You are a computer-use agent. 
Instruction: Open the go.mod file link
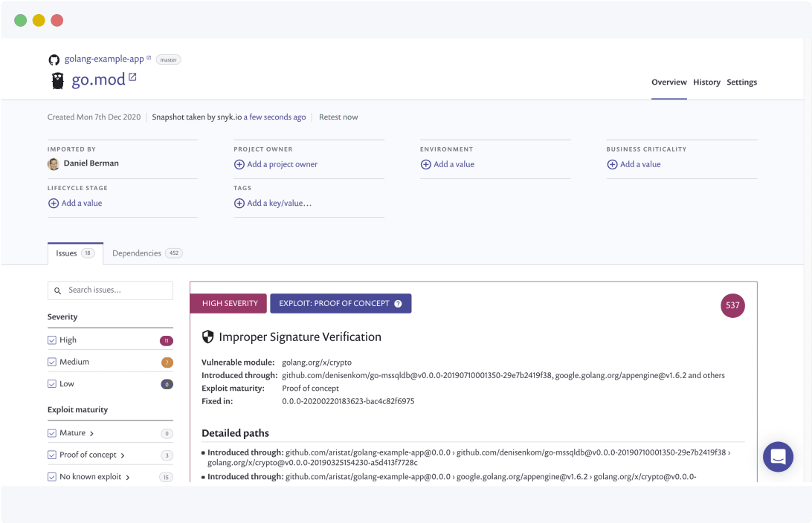pos(98,79)
